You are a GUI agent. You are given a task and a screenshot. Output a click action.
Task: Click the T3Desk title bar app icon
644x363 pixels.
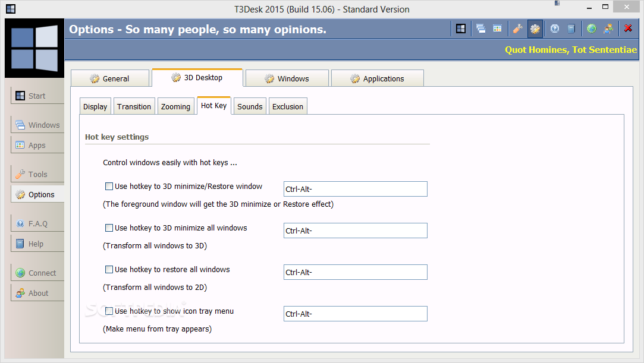pos(11,8)
